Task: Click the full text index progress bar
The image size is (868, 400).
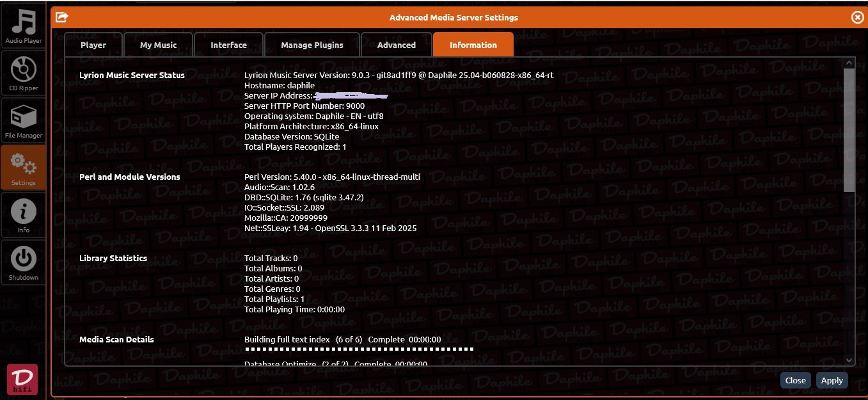Action: point(359,349)
